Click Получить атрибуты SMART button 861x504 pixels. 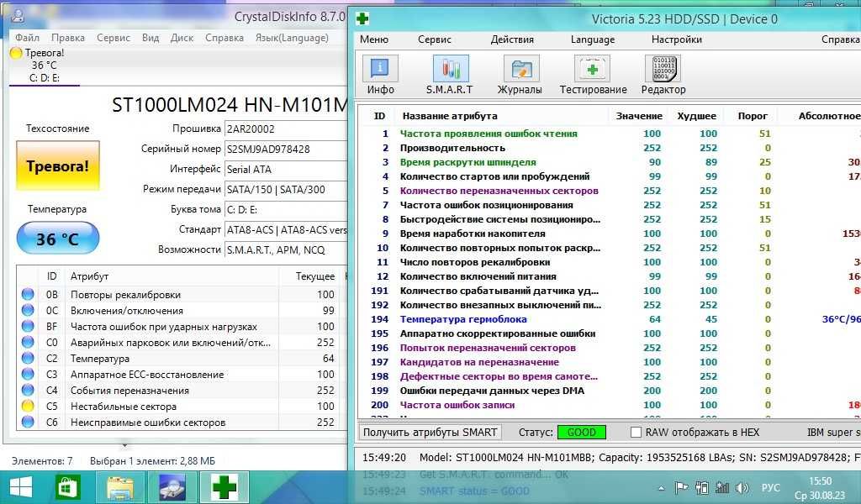tap(430, 432)
